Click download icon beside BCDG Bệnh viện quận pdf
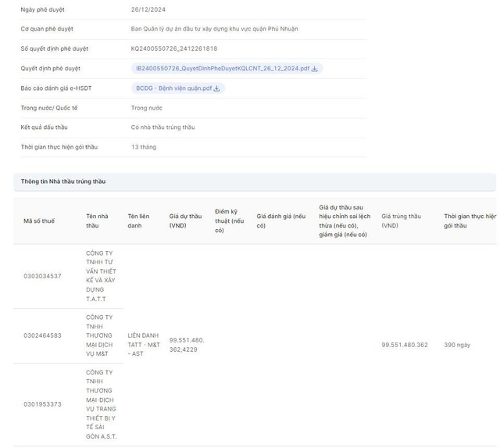This screenshot has height=448, width=500. pos(216,88)
